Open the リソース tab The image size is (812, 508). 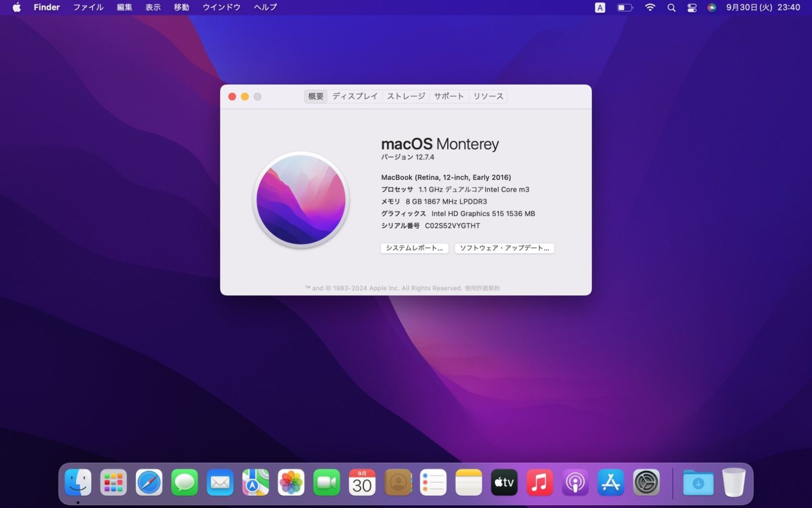[488, 96]
